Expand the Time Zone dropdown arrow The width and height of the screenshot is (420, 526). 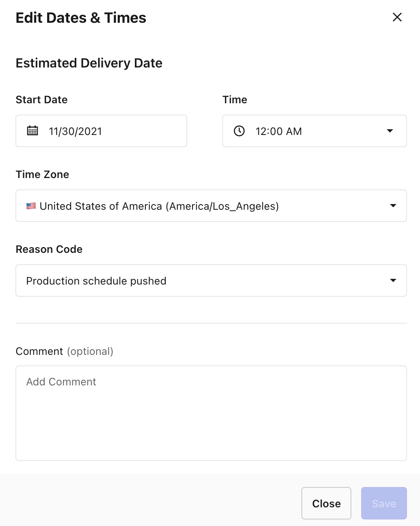[393, 206]
